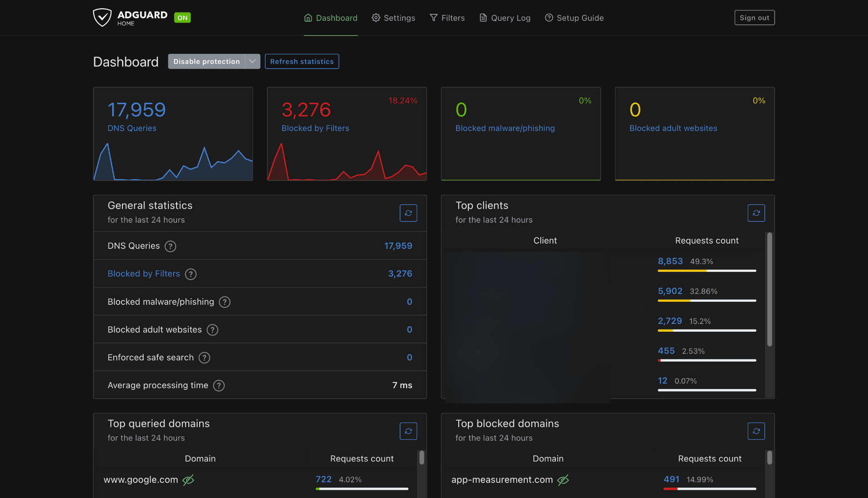Image resolution: width=868 pixels, height=498 pixels.
Task: Click the 17,959 value in General statistics
Action: (398, 246)
